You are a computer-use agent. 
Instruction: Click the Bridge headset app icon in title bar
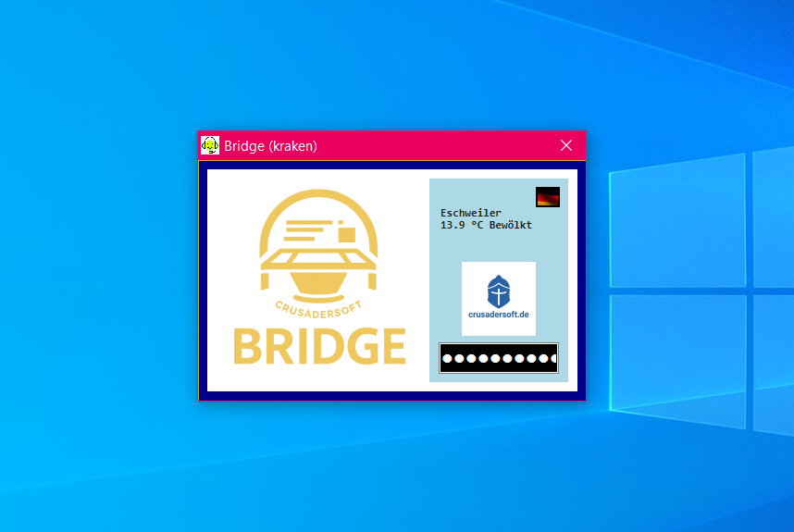(210, 145)
